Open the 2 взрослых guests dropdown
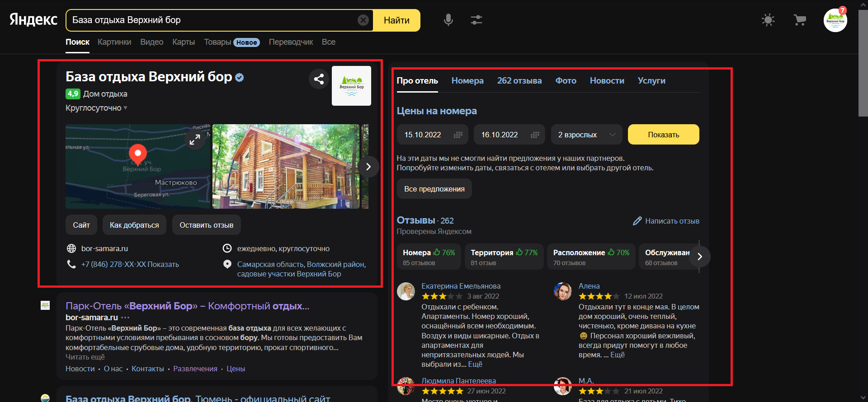 [586, 135]
